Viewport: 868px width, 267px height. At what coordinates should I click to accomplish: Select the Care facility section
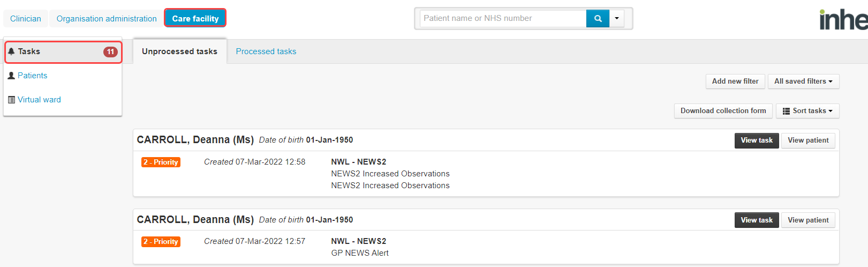(x=195, y=19)
